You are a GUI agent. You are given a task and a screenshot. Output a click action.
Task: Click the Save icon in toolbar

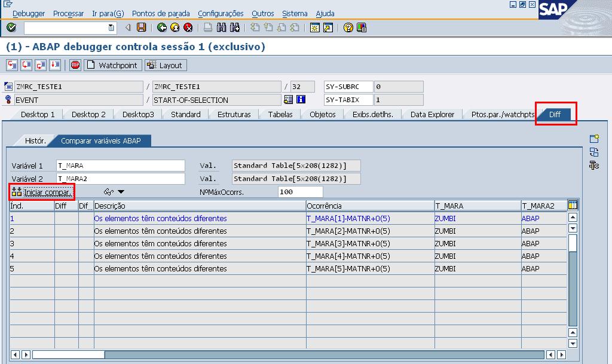141,27
